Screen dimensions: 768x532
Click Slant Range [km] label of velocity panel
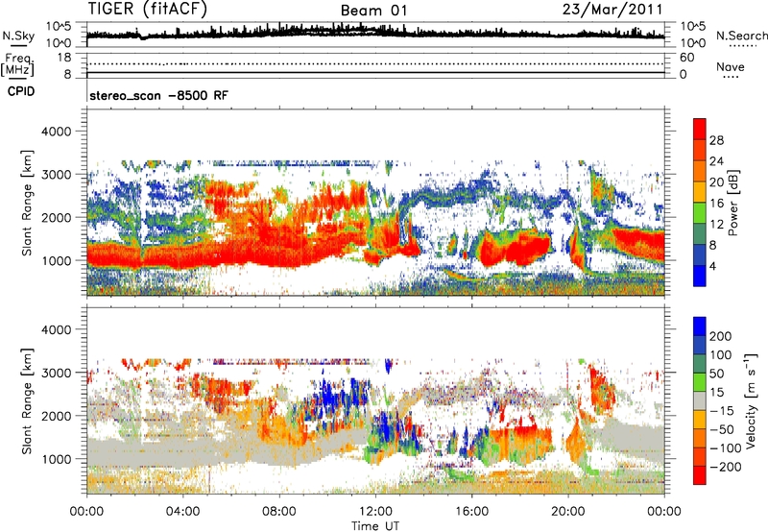pos(27,401)
